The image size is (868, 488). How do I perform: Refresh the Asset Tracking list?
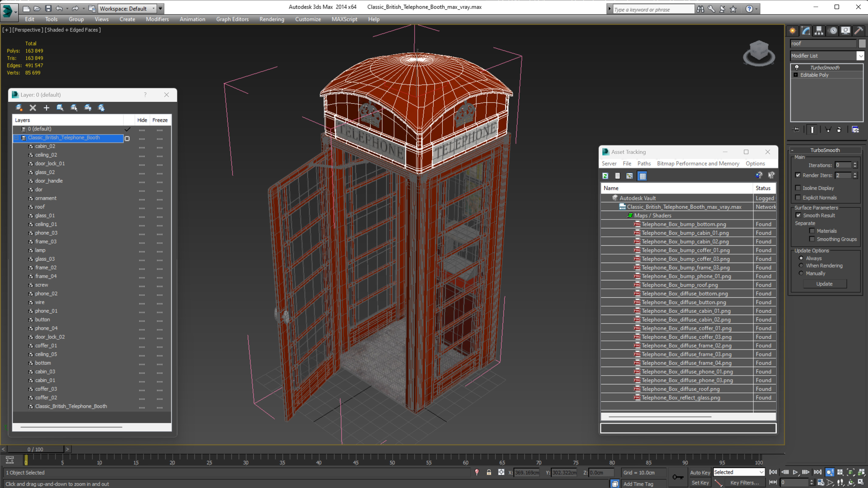tap(605, 176)
